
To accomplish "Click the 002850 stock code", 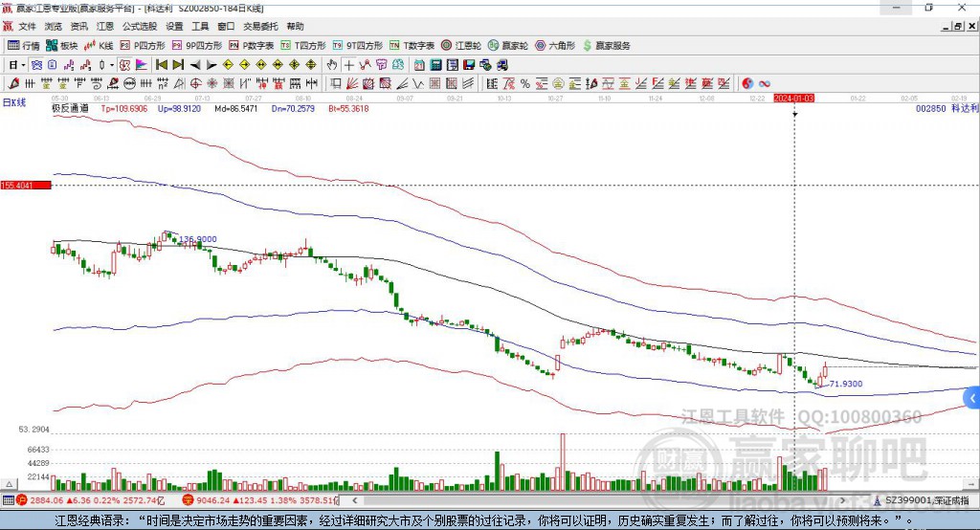I will pyautogui.click(x=930, y=109).
